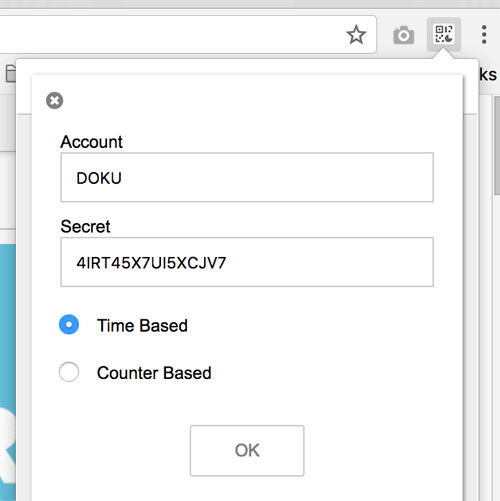
Task: Open the camera screenshot extension
Action: (404, 35)
